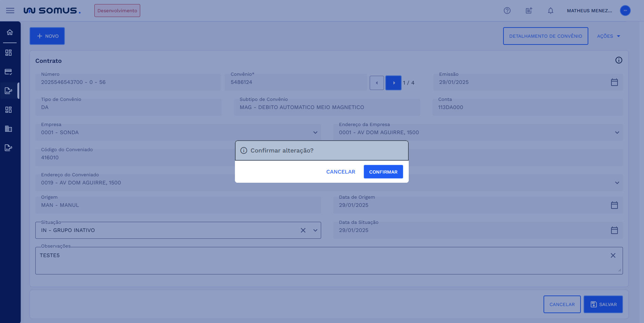This screenshot has height=323, width=644.
Task: Click the home icon in sidebar
Action: pyautogui.click(x=10, y=32)
